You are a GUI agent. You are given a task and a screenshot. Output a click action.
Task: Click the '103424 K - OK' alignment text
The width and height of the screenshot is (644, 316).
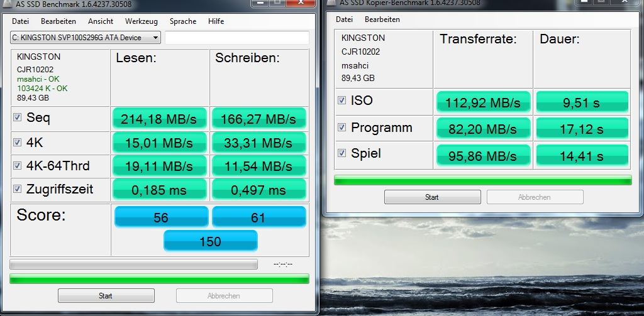click(x=42, y=88)
